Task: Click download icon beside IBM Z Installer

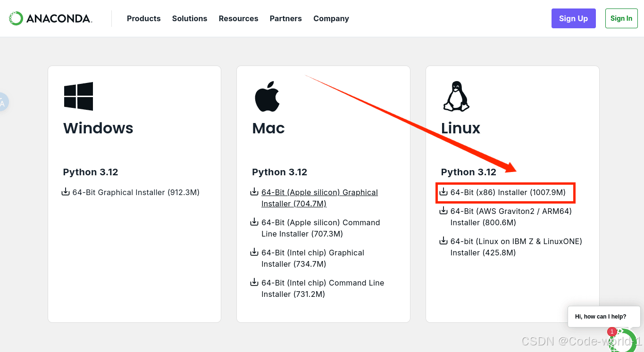Action: 443,241
